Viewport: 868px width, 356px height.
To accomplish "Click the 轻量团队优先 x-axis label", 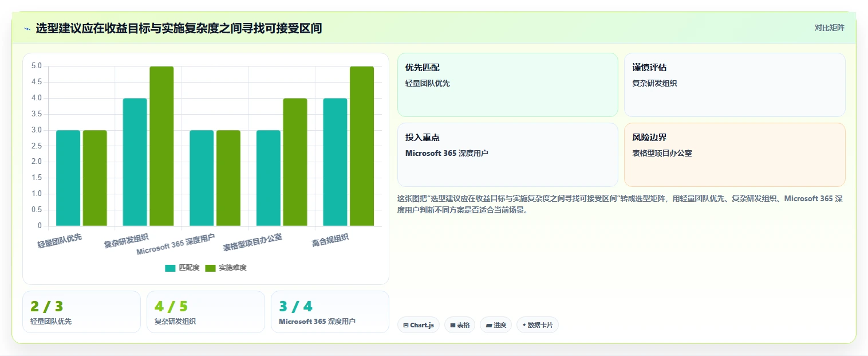I will click(60, 241).
